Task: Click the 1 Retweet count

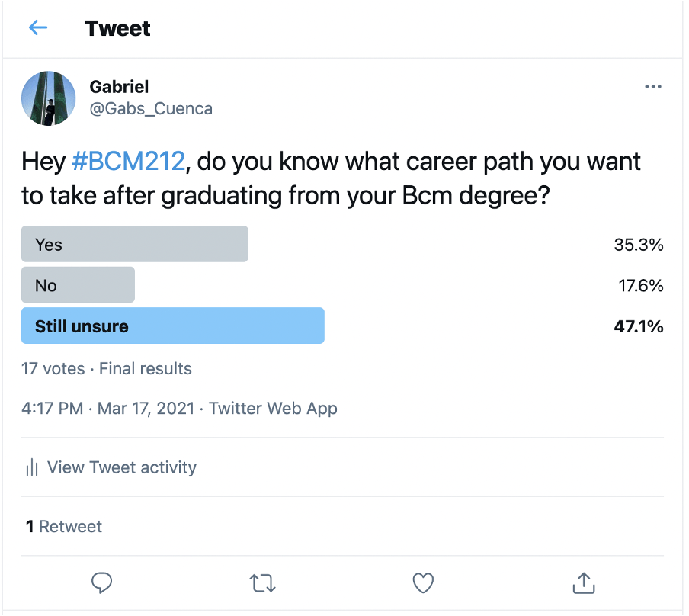Action: tap(64, 526)
